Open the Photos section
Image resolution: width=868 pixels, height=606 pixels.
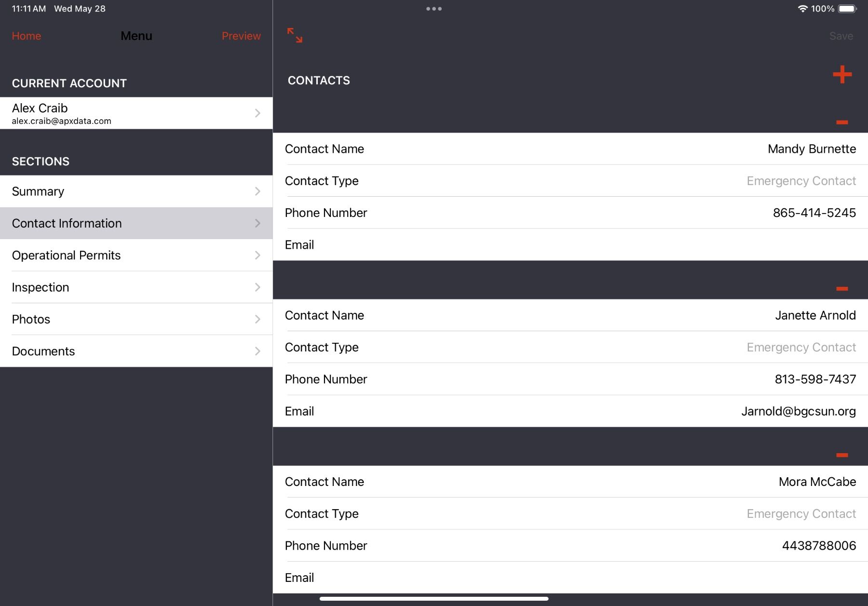coord(136,319)
